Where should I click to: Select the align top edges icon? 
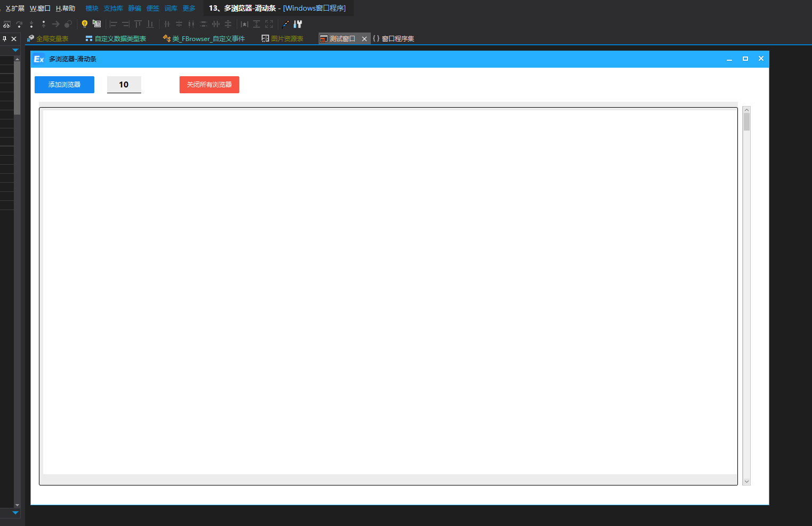click(x=138, y=24)
